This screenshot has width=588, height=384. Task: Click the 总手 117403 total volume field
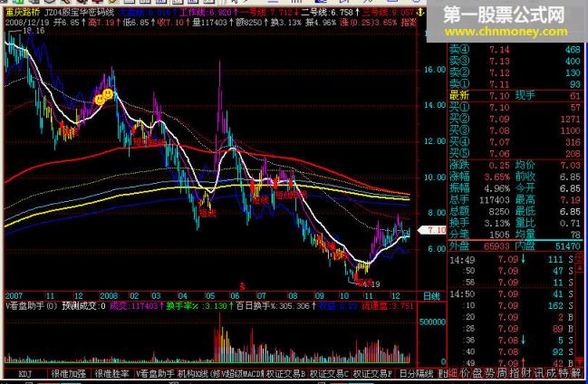pos(479,200)
